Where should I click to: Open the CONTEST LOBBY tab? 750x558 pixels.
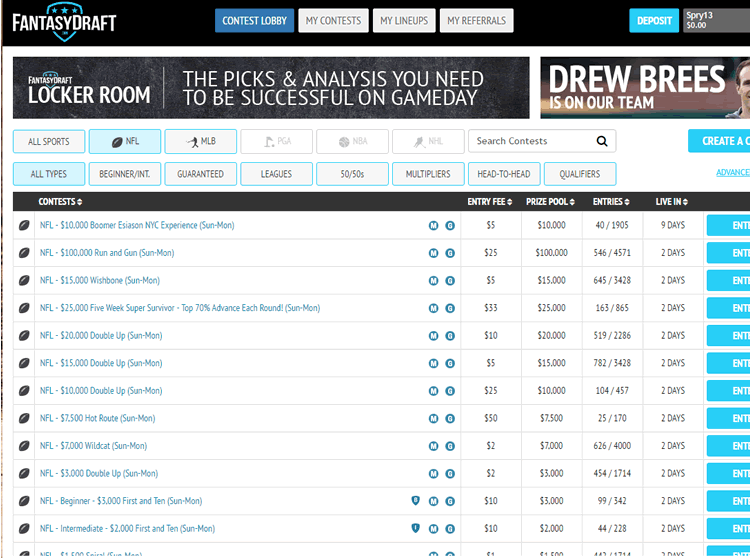(x=254, y=21)
